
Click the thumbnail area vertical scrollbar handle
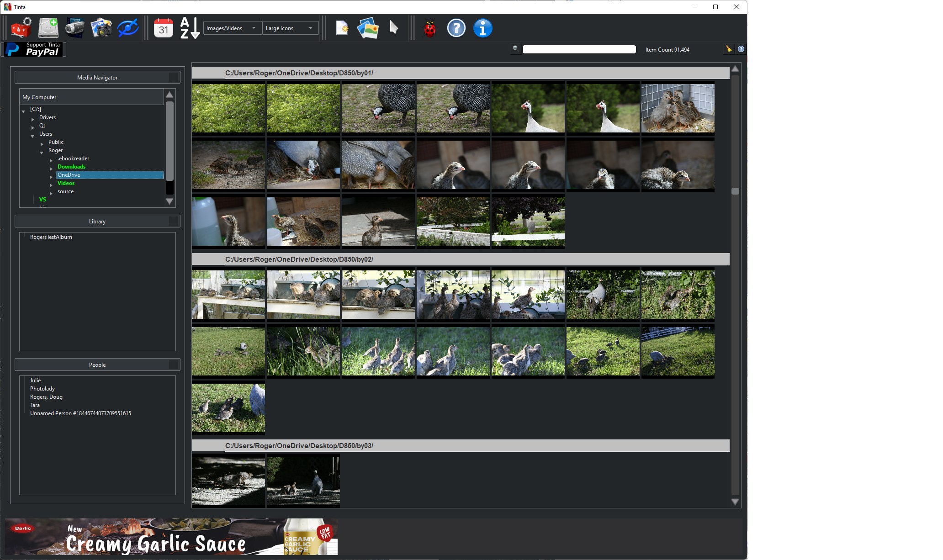pos(735,191)
